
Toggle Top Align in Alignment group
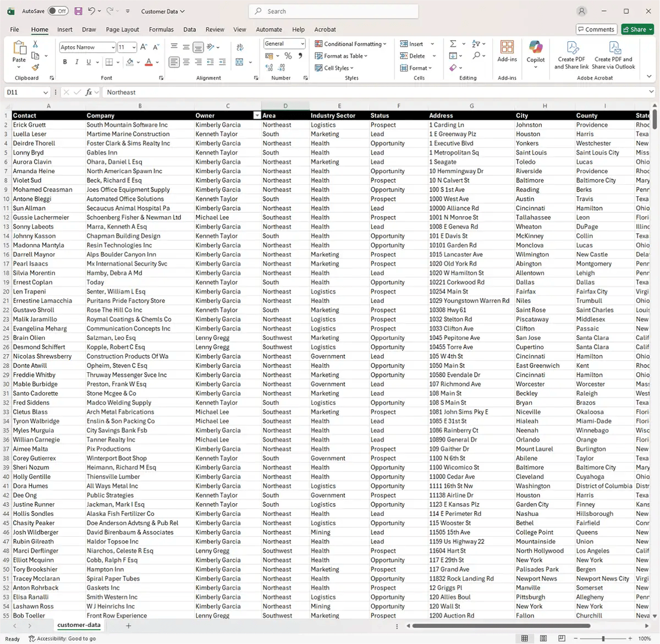(174, 47)
